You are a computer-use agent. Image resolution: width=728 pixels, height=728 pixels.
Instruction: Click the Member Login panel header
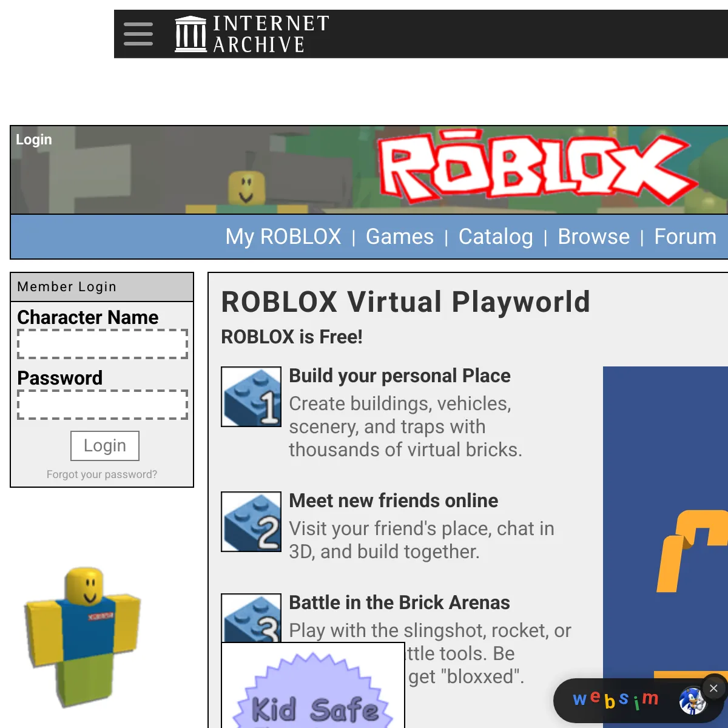point(102,287)
